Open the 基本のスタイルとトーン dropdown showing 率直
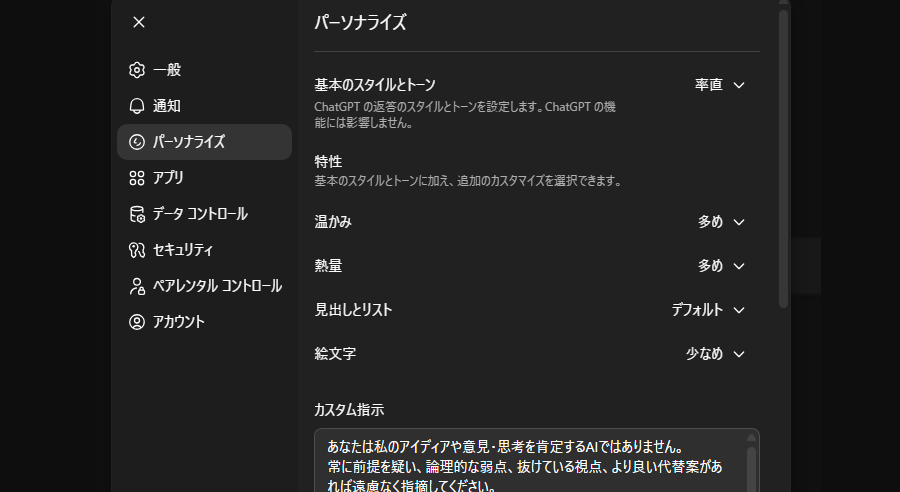The height and width of the screenshot is (492, 900). pos(720,85)
